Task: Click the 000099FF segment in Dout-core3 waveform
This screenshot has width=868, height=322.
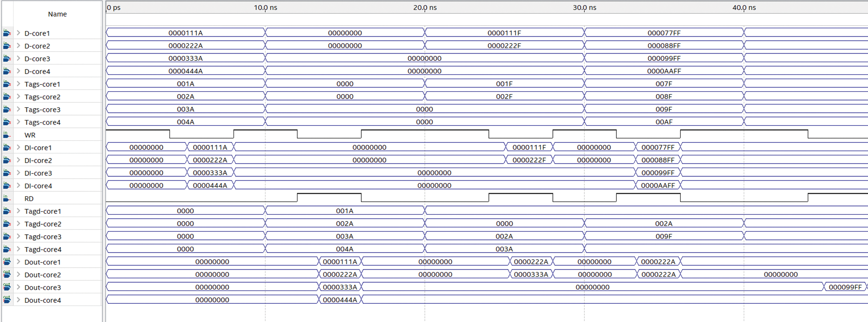Action: point(845,287)
